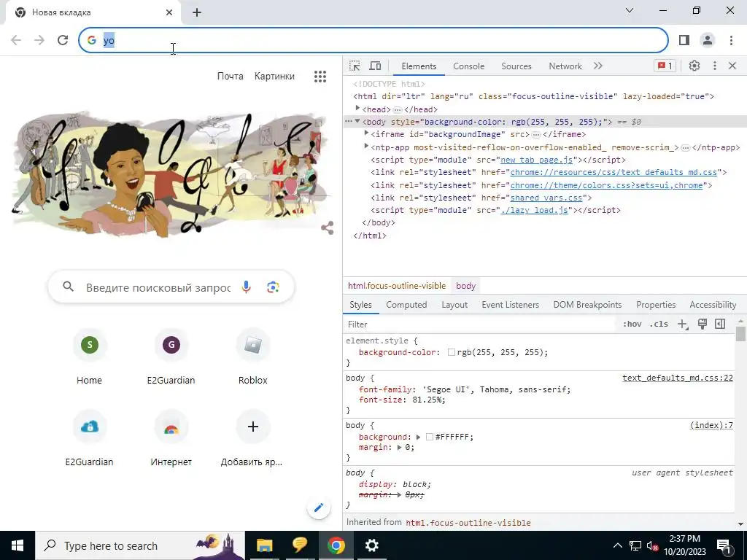Click the Styles Filter input field
The image size is (747, 560).
click(x=480, y=324)
